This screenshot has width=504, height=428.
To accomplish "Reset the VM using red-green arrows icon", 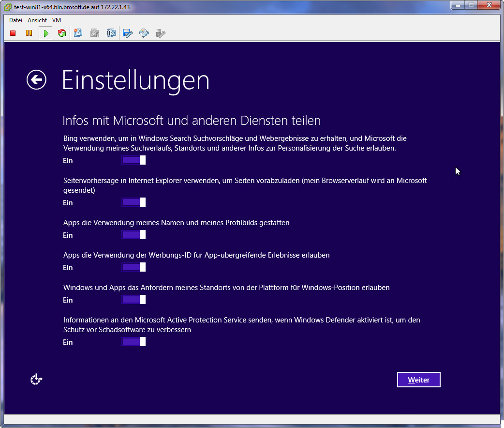I will point(62,33).
